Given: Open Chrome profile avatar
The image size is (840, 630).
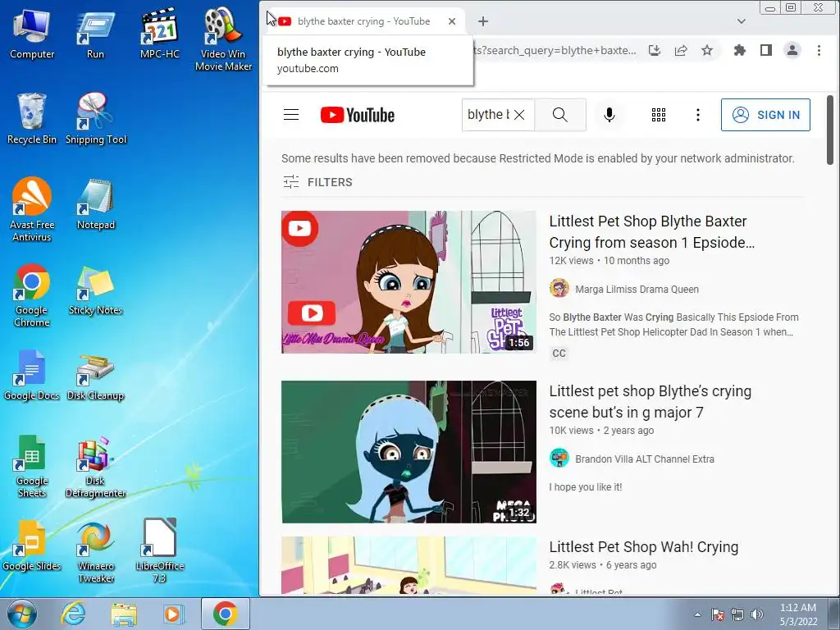Looking at the screenshot, I should (x=792, y=50).
